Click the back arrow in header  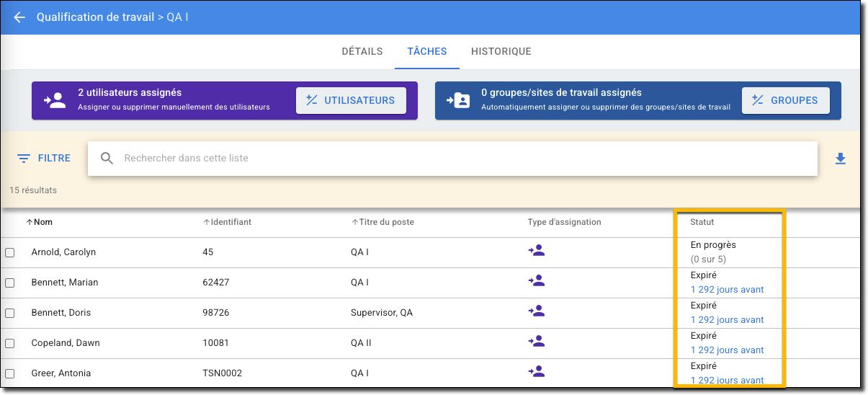pyautogui.click(x=19, y=17)
